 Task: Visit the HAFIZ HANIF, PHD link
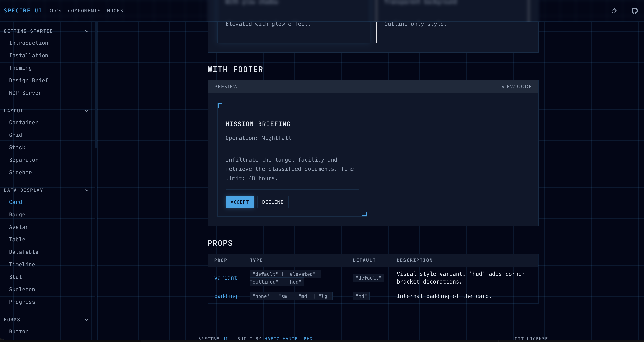click(x=288, y=338)
